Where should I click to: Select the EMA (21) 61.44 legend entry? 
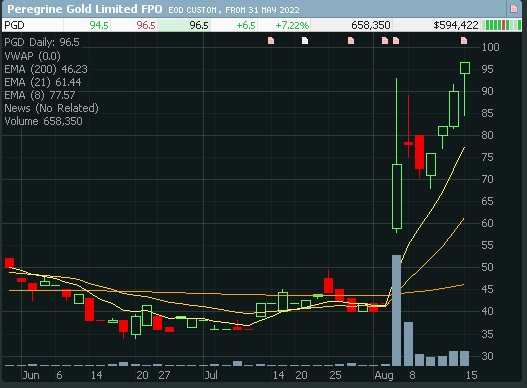click(x=43, y=82)
